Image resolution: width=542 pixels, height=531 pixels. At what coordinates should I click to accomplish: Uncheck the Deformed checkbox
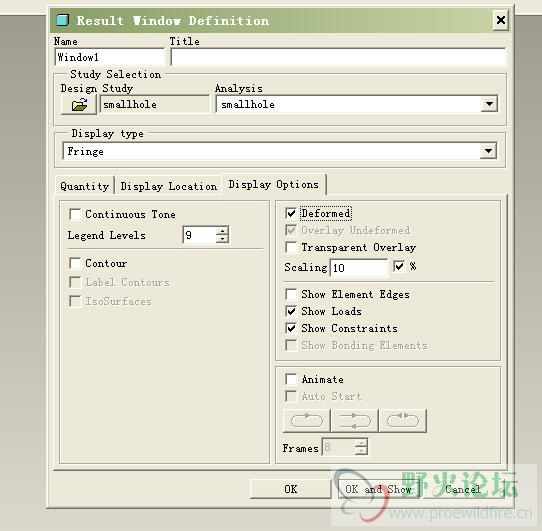pos(291,213)
